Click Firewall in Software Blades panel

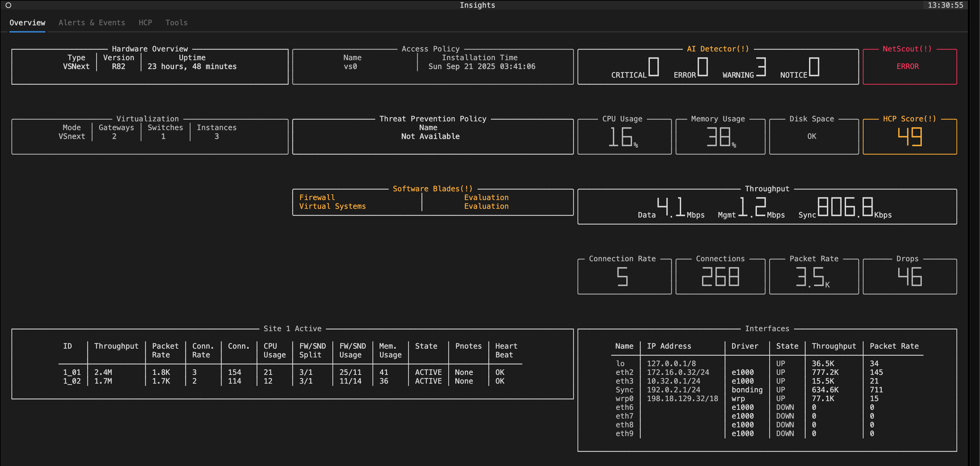(x=317, y=198)
